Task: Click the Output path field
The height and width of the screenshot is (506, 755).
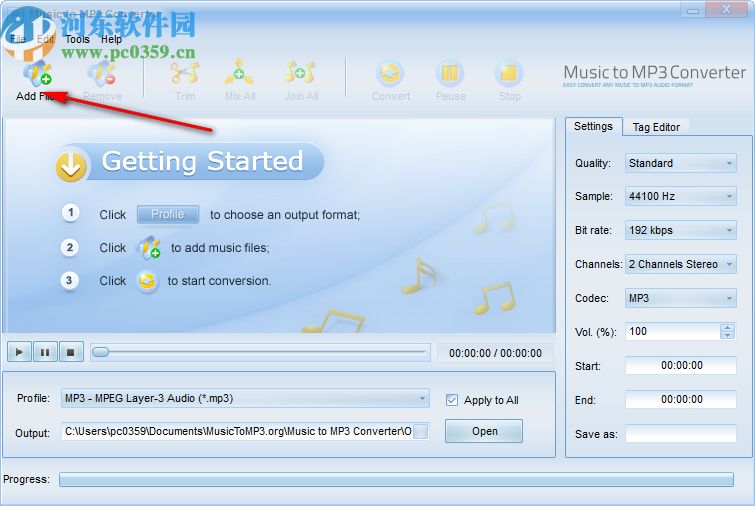Action: point(237,431)
